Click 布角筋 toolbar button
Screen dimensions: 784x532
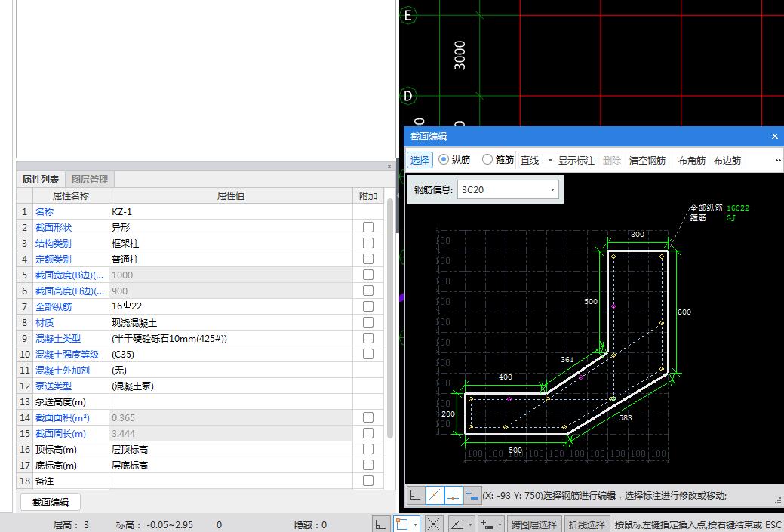[691, 161]
